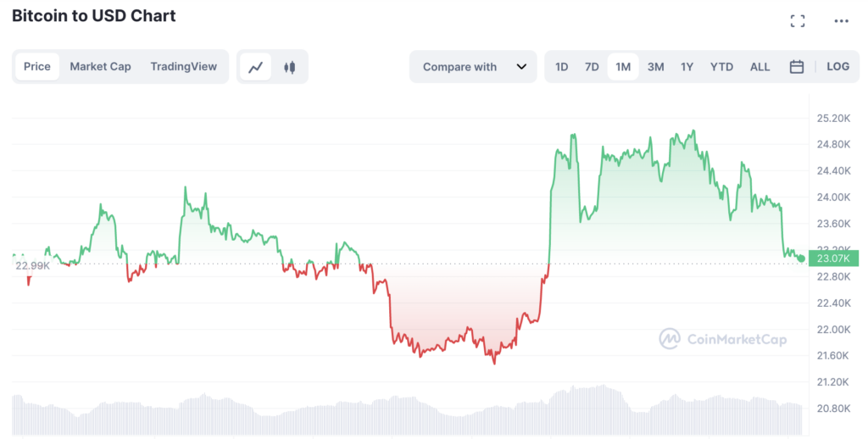868x439 pixels.
Task: Show ALL time price history
Action: tap(759, 67)
